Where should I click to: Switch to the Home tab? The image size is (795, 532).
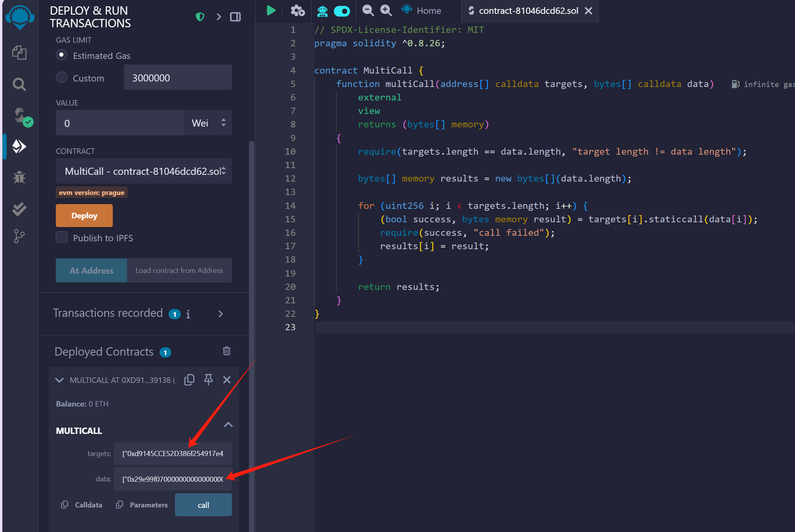(422, 11)
